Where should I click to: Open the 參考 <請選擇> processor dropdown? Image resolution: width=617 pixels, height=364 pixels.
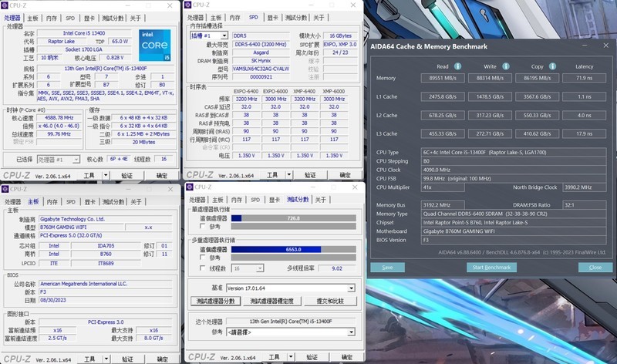(351, 332)
